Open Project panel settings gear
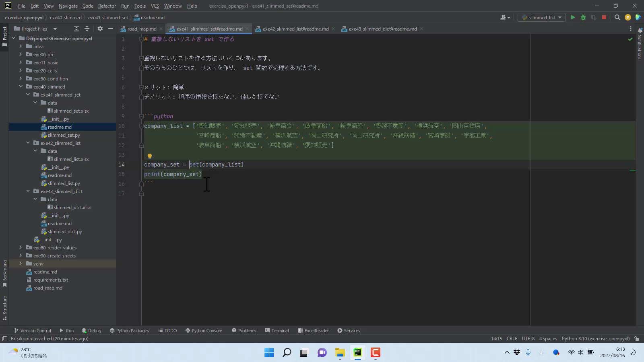The width and height of the screenshot is (644, 362). tap(100, 29)
